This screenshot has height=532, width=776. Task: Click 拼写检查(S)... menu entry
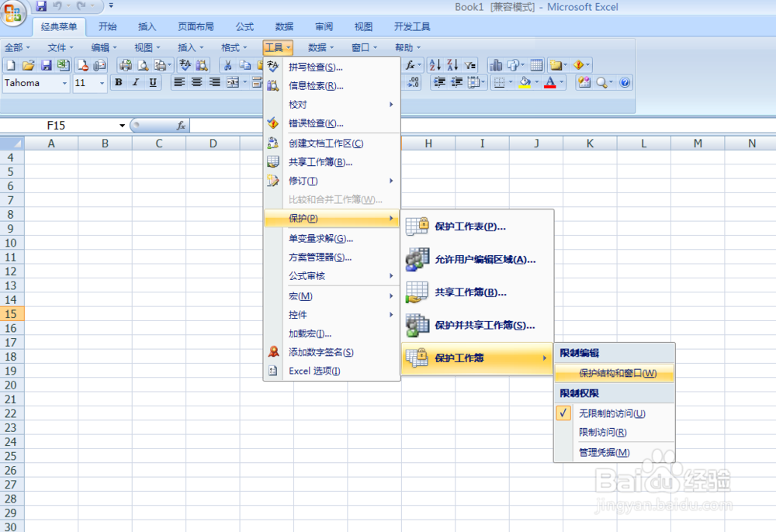[x=331, y=67]
